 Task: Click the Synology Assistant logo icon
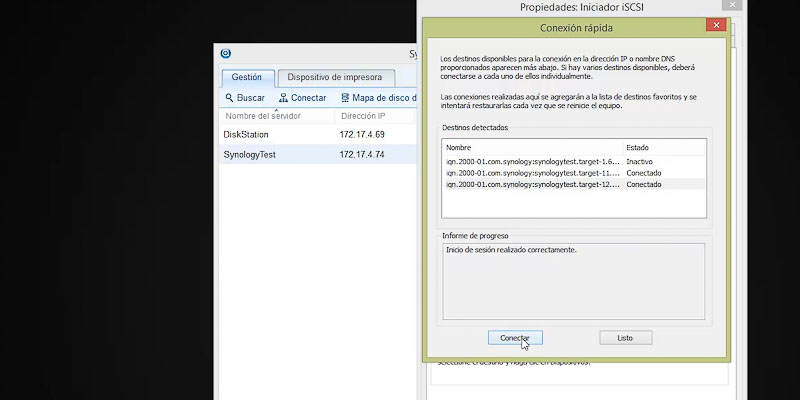pos(226,54)
